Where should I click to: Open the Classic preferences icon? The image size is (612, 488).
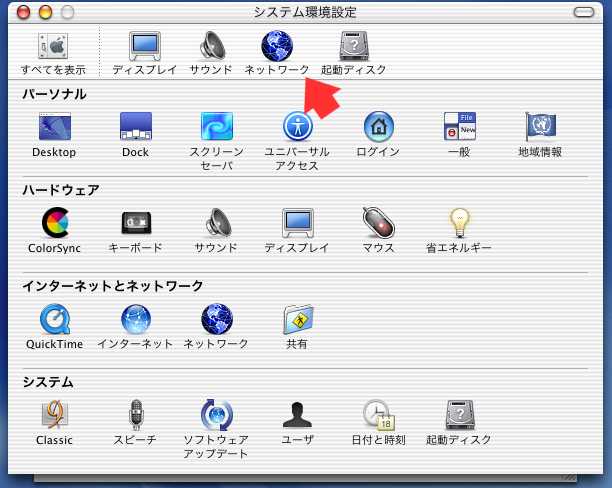click(55, 415)
